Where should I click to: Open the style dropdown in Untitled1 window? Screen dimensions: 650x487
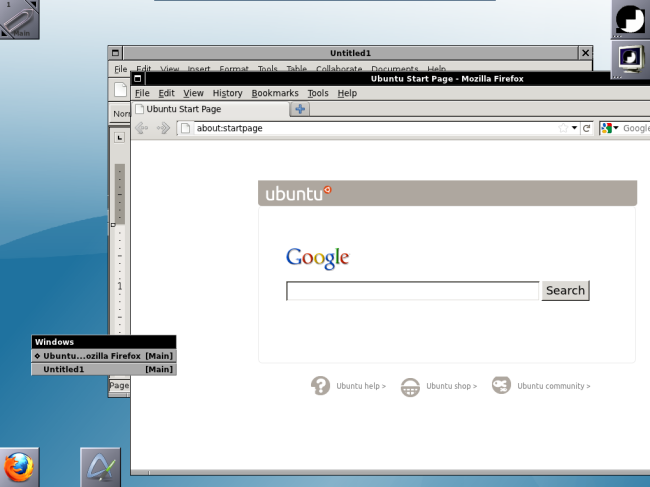[121, 114]
